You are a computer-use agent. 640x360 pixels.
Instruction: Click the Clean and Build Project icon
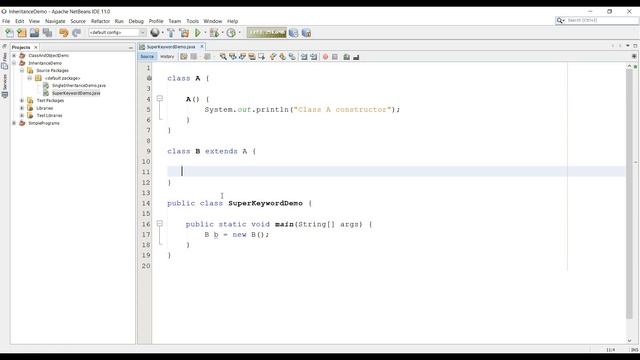(184, 33)
